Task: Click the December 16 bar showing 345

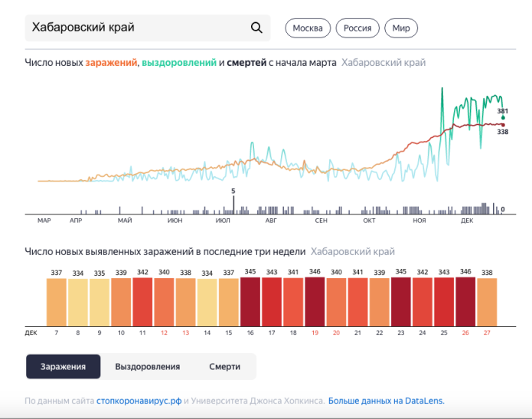Action: click(250, 303)
